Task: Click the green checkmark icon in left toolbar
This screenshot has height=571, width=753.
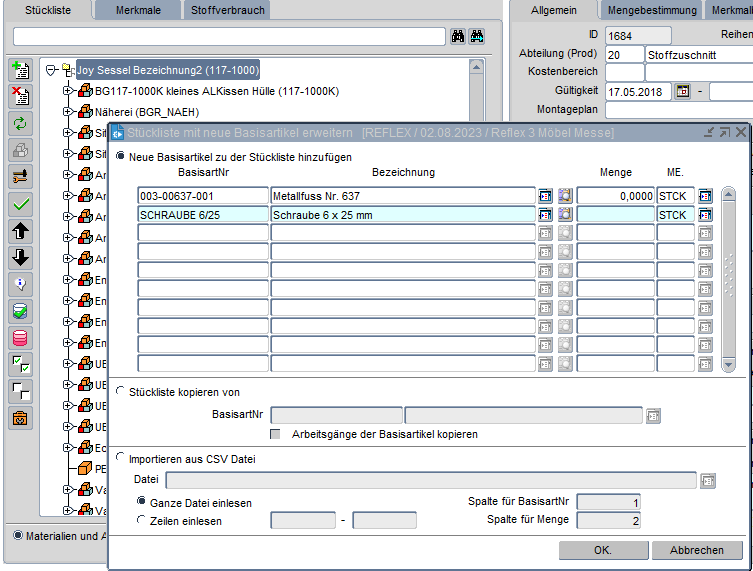Action: pos(21,204)
